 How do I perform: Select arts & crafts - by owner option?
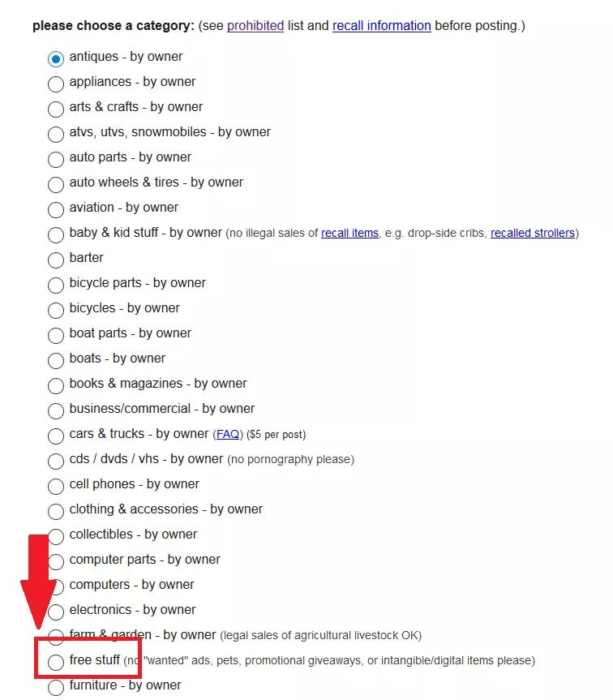click(x=56, y=109)
